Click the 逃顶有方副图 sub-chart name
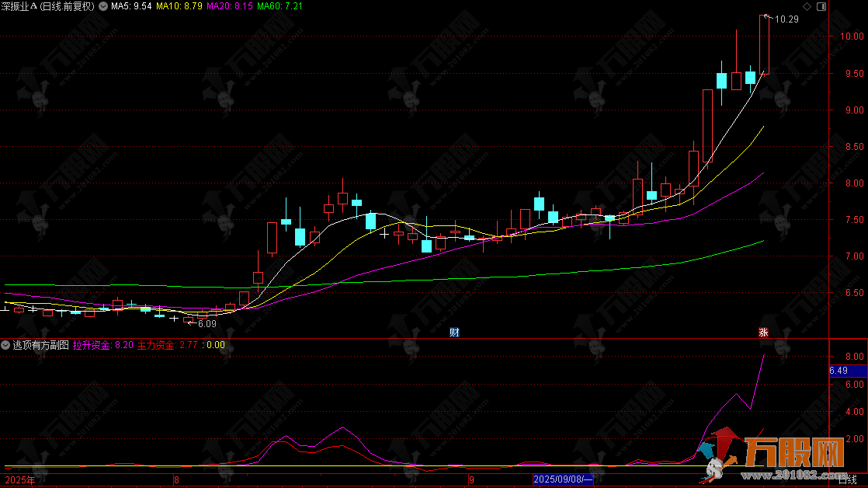 pyautogui.click(x=40, y=344)
